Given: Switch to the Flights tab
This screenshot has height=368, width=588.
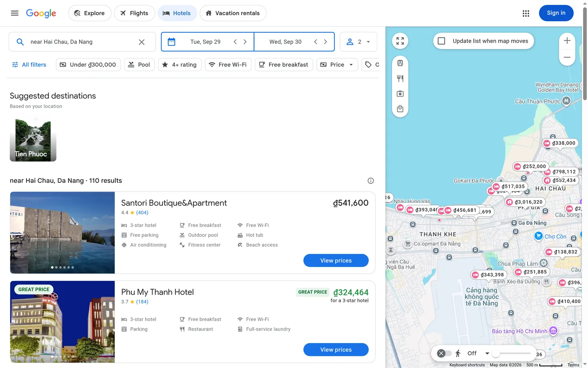Looking at the screenshot, I should pos(134,13).
